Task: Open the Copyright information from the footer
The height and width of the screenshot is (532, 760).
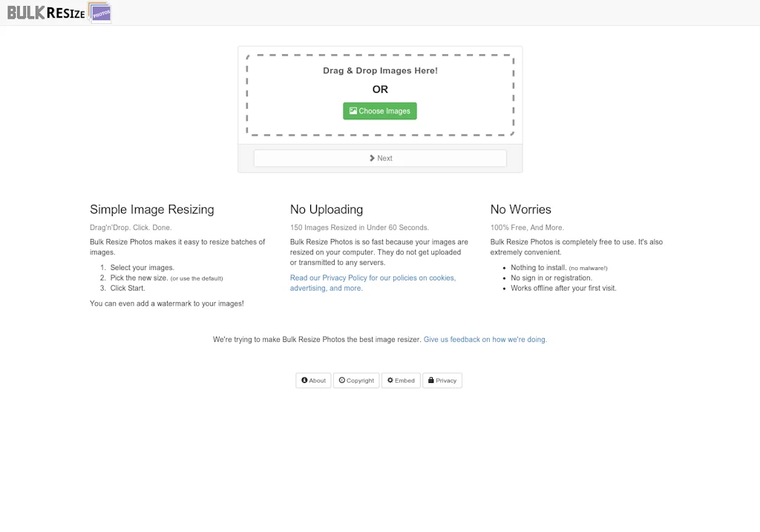Action: click(x=356, y=380)
